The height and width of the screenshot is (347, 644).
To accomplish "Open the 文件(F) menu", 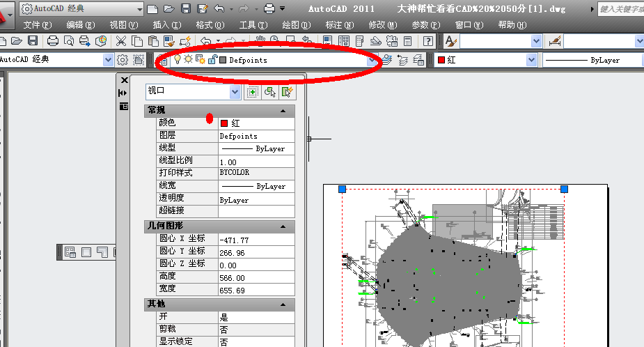I will (x=38, y=25).
